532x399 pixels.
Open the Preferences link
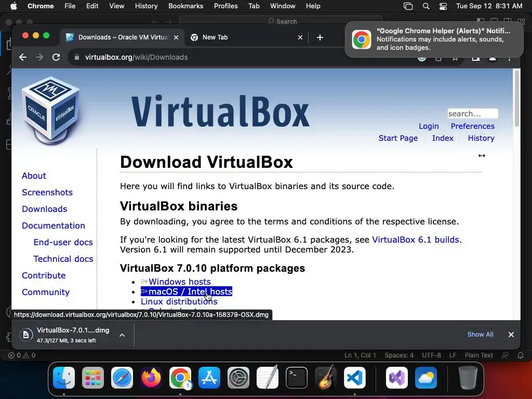point(473,126)
